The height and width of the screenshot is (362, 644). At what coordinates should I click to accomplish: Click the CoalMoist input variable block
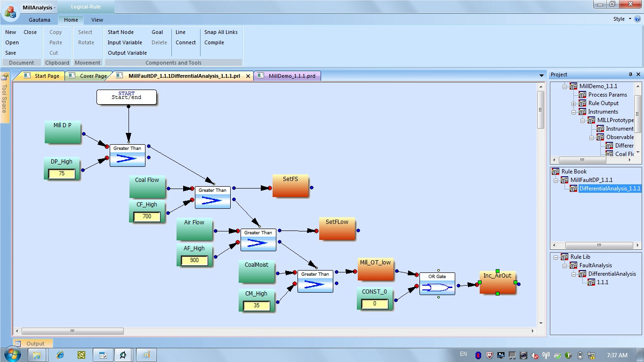pos(257,271)
